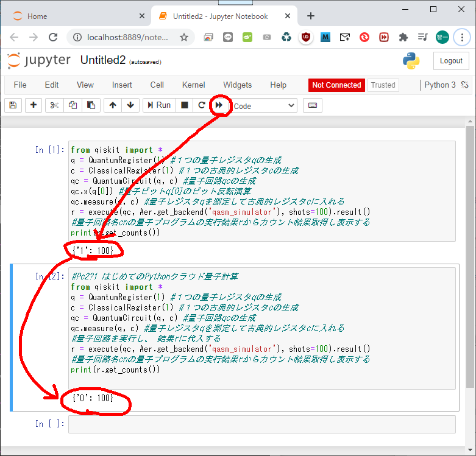Open the Kernel menu

coord(193,85)
